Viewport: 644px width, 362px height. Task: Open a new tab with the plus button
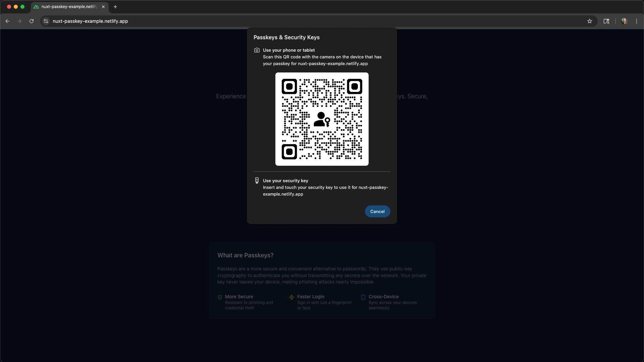pyautogui.click(x=115, y=7)
